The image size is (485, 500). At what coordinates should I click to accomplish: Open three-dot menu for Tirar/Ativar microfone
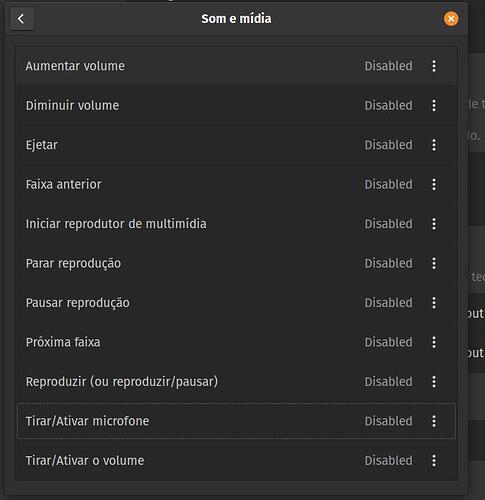(x=434, y=421)
